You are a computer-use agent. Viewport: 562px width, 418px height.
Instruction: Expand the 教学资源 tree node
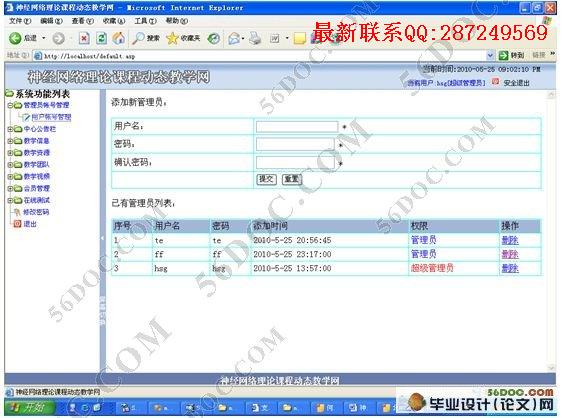click(10, 153)
